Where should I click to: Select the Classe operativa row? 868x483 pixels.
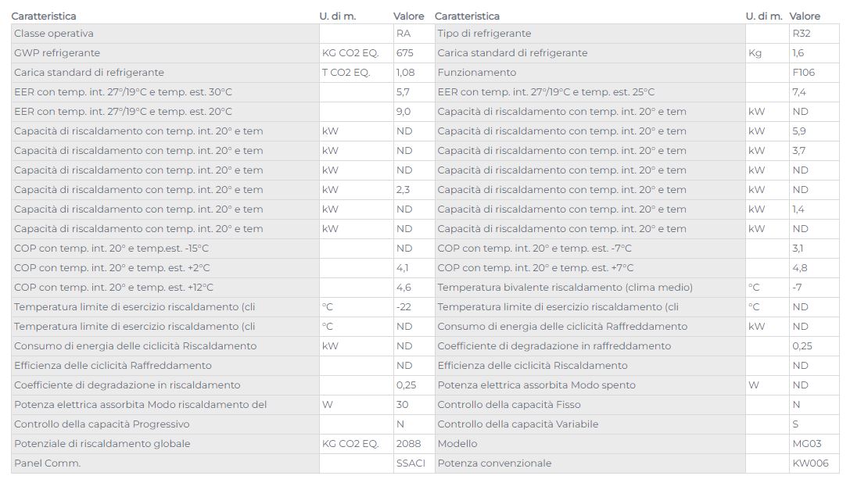pos(223,33)
